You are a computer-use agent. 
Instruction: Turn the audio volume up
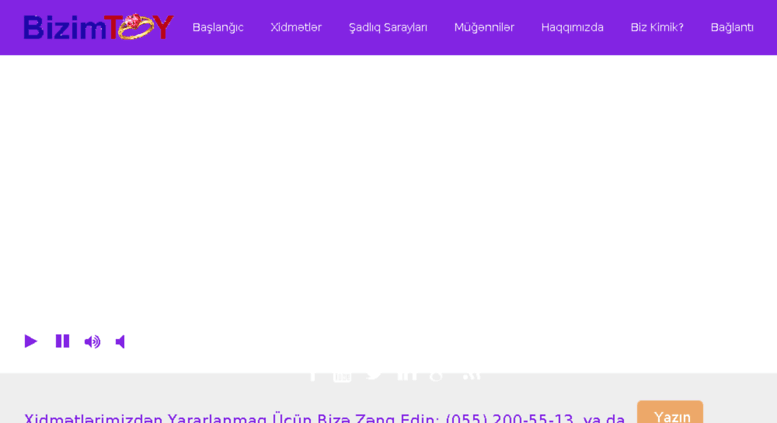point(93,342)
